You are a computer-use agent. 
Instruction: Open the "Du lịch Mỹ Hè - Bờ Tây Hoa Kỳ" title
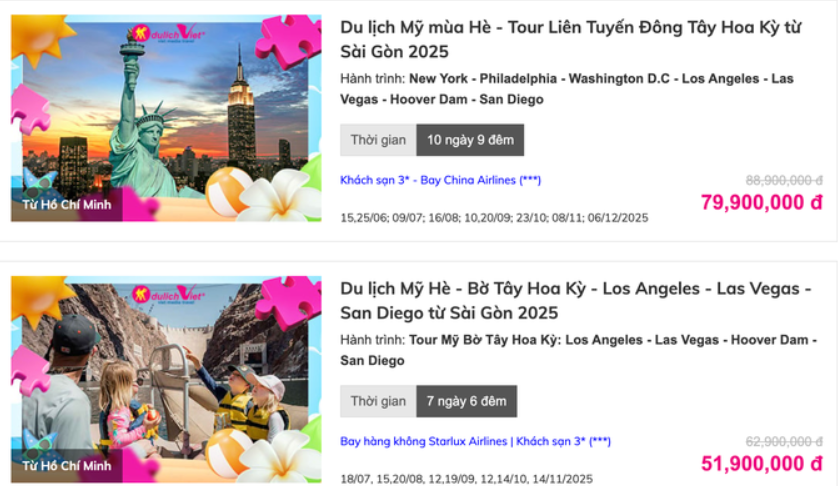click(576, 300)
